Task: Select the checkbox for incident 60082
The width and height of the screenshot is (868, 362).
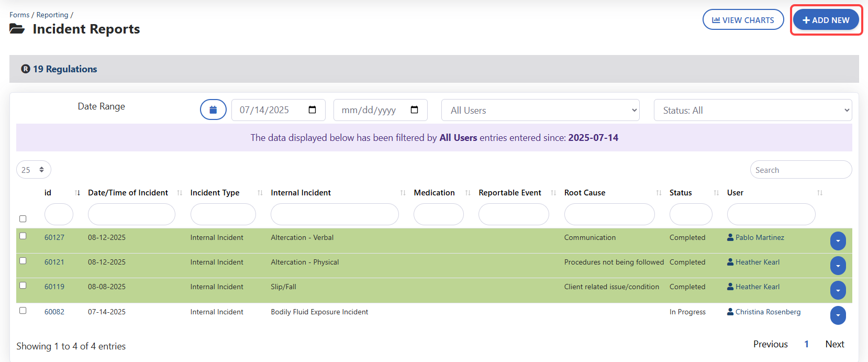Action: pyautogui.click(x=23, y=311)
